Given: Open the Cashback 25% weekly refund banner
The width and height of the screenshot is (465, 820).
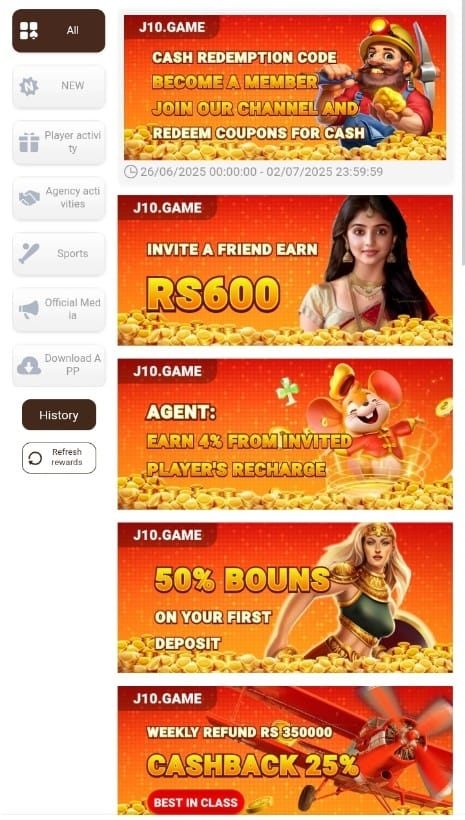Looking at the screenshot, I should (285, 750).
